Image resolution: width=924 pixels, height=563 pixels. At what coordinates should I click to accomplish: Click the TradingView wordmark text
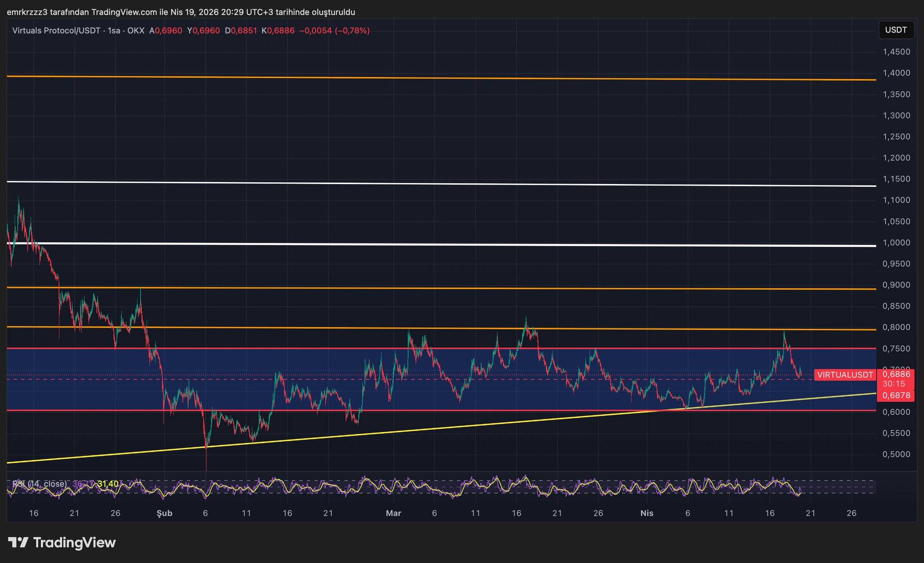point(74,542)
